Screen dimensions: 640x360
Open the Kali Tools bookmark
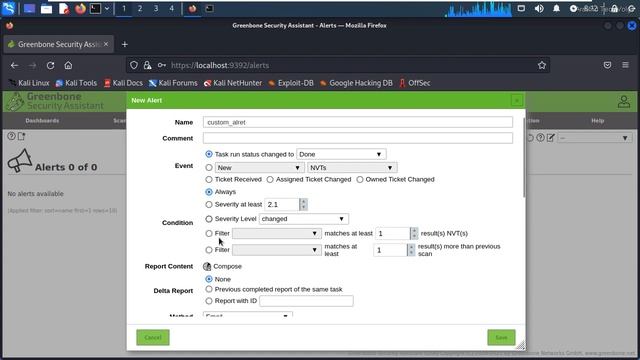point(76,83)
